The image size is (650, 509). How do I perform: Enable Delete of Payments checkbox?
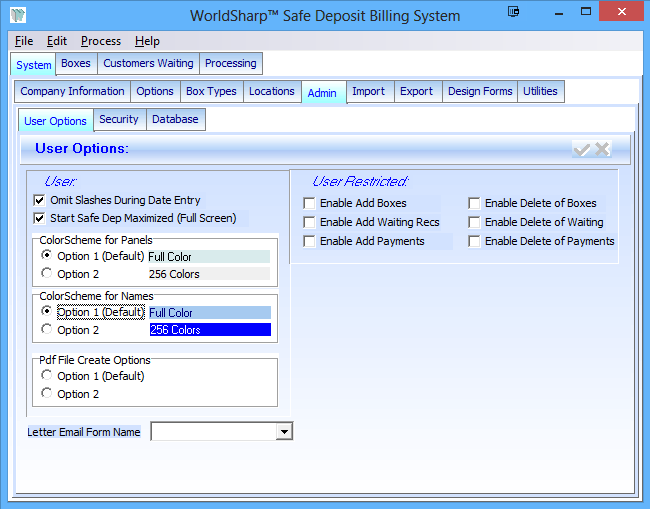click(x=474, y=241)
